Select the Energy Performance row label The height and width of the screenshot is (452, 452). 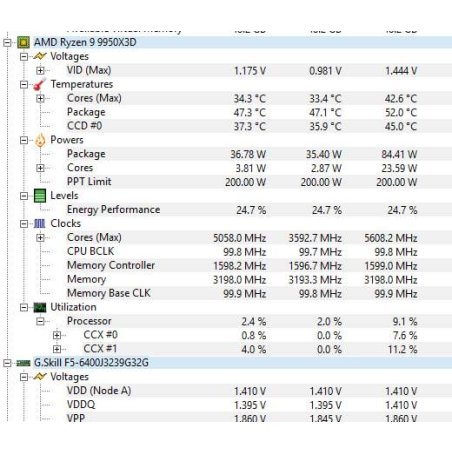coord(113,209)
